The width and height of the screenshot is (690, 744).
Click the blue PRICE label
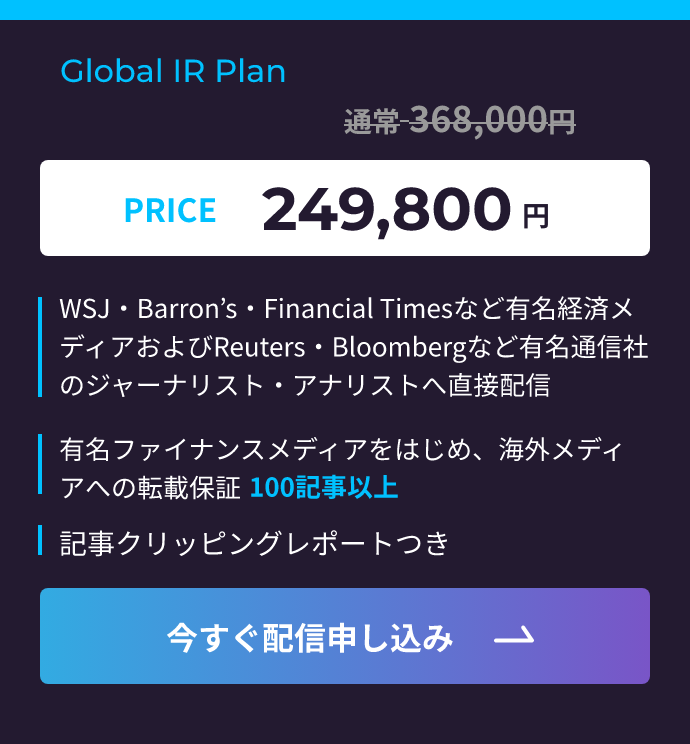pyautogui.click(x=170, y=210)
